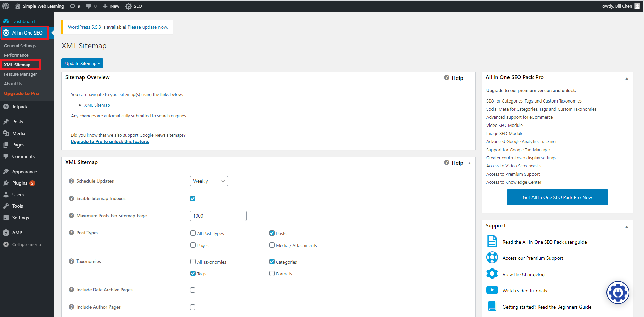Image resolution: width=644 pixels, height=317 pixels.
Task: Click the Users icon in sidebar
Action: point(6,195)
